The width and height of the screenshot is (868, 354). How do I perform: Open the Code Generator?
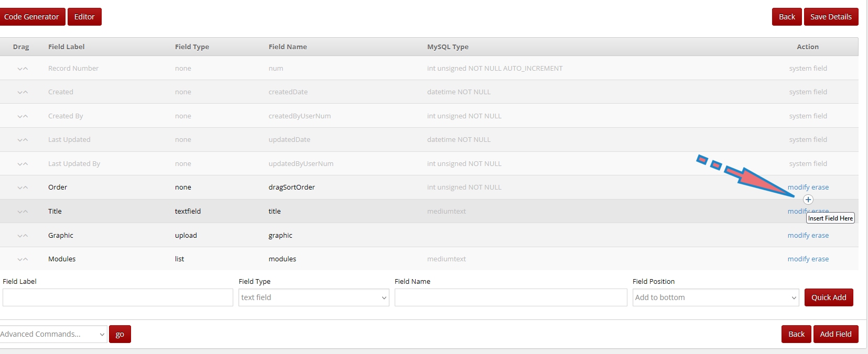32,17
